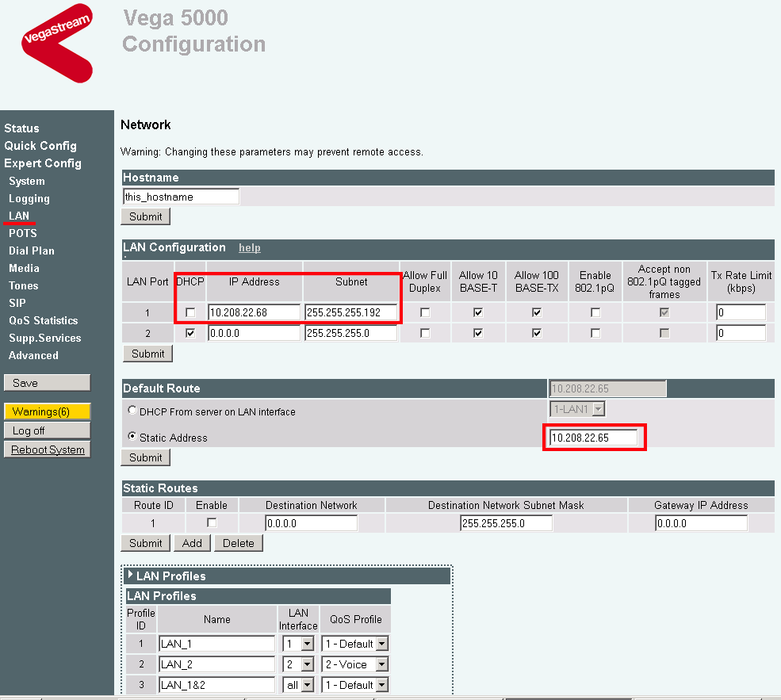
Task: Open the System menu item
Action: tap(27, 182)
